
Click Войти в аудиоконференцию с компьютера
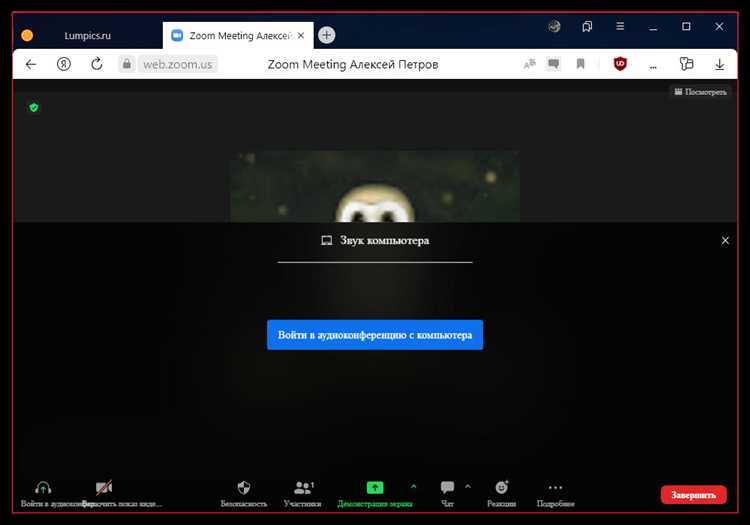[x=375, y=335]
